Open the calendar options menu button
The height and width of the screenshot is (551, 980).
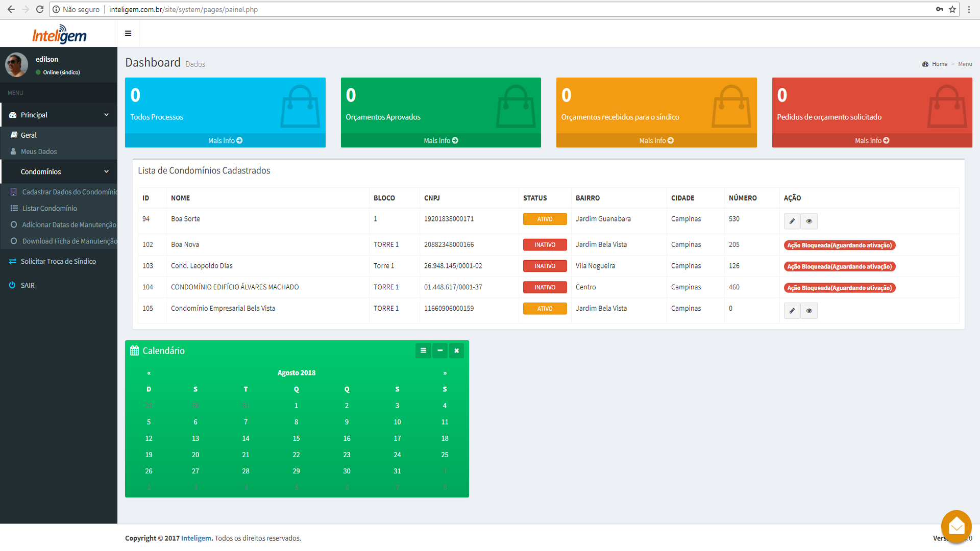pyautogui.click(x=423, y=350)
